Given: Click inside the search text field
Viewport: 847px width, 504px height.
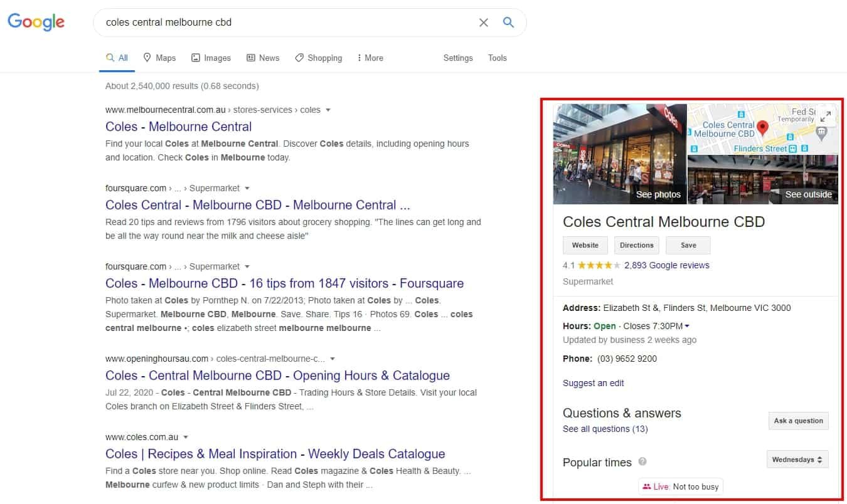Looking at the screenshot, I should [x=282, y=23].
